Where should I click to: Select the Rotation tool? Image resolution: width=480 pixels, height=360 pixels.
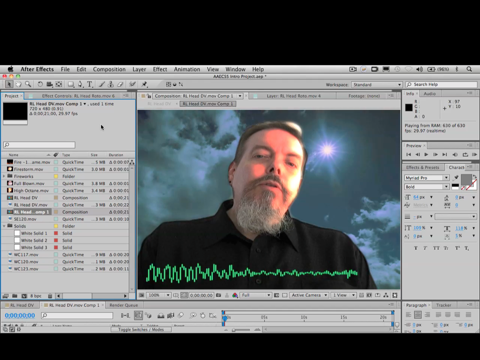pyautogui.click(x=40, y=84)
